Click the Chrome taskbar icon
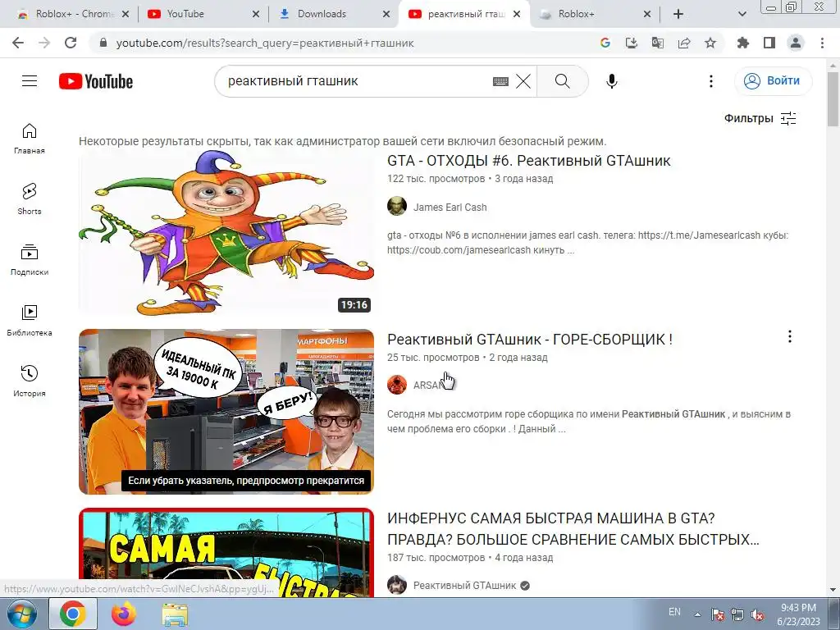This screenshot has width=840, height=630. click(73, 614)
